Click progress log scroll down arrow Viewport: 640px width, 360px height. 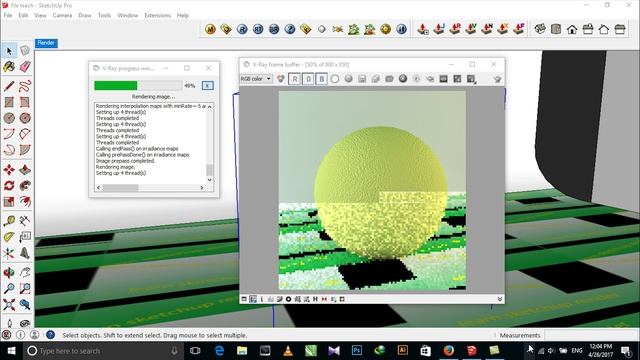[x=209, y=180]
